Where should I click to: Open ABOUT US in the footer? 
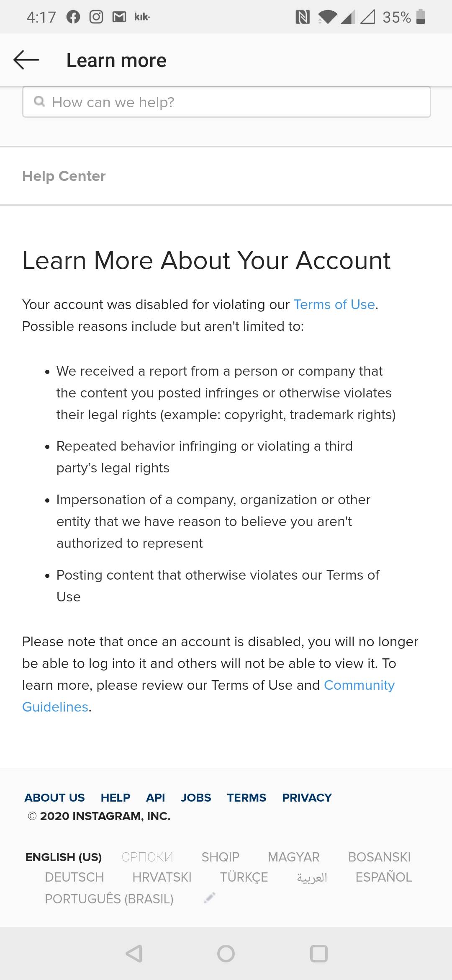point(55,797)
